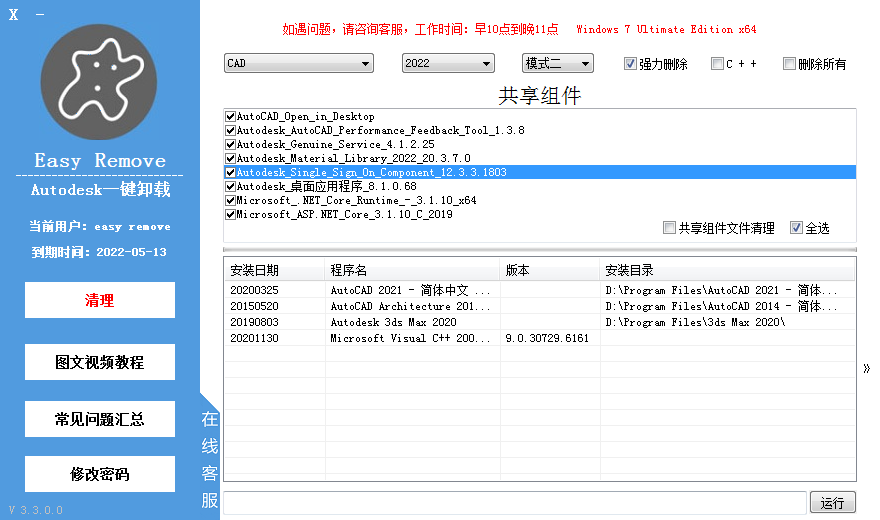The height and width of the screenshot is (520, 880).
Task: Click version 9.0.30729.6161 cell
Action: click(547, 338)
